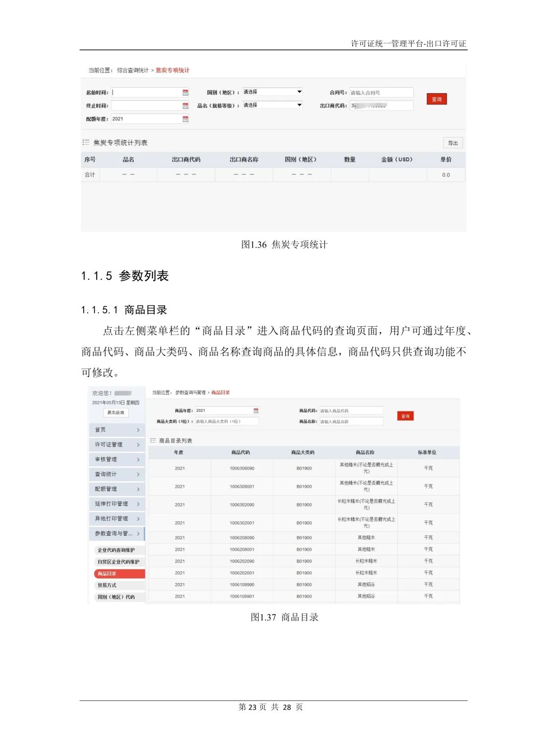Select 贸易方式 submenu item
Image resolution: width=535 pixels, height=756 pixels.
(x=119, y=585)
